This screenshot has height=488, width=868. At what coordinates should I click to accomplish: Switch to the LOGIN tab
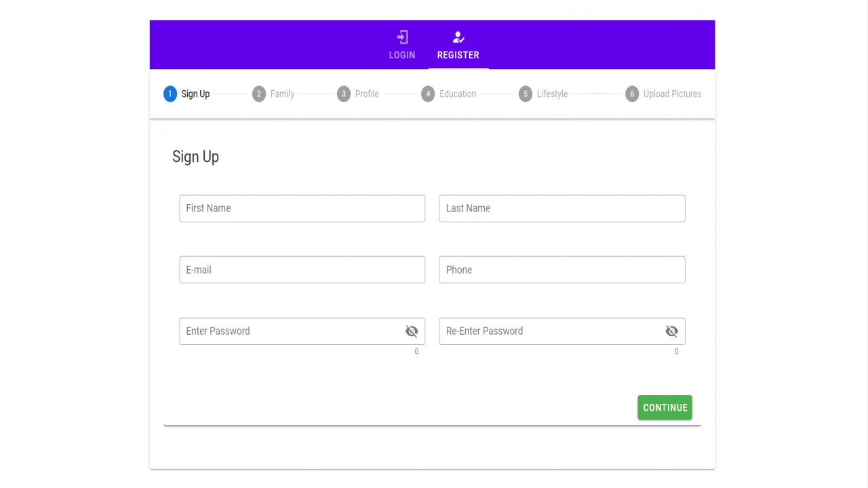[402, 45]
